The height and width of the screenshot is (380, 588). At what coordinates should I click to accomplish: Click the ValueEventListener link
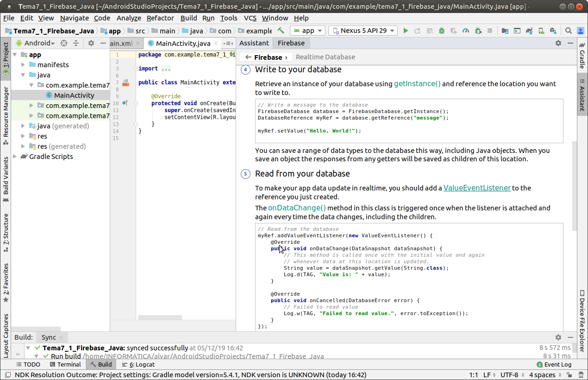click(x=477, y=188)
